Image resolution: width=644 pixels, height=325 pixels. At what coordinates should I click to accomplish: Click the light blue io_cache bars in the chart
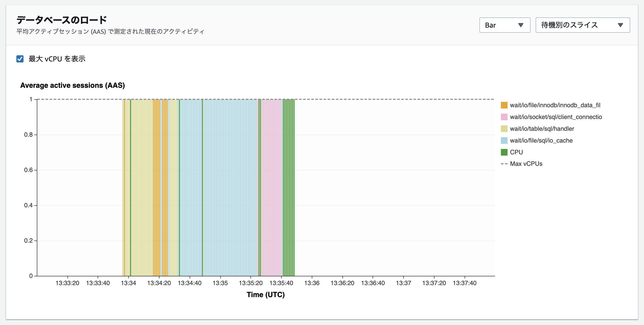[x=230, y=187]
